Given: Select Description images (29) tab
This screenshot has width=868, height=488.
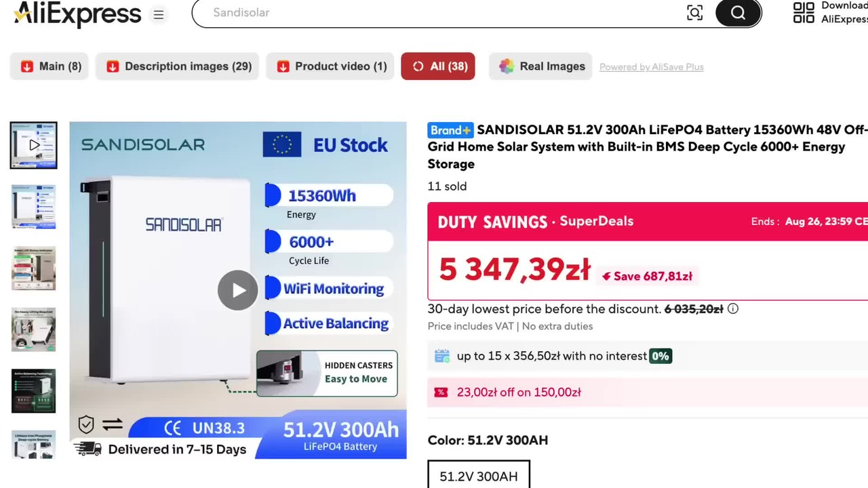Looking at the screenshot, I should point(178,66).
